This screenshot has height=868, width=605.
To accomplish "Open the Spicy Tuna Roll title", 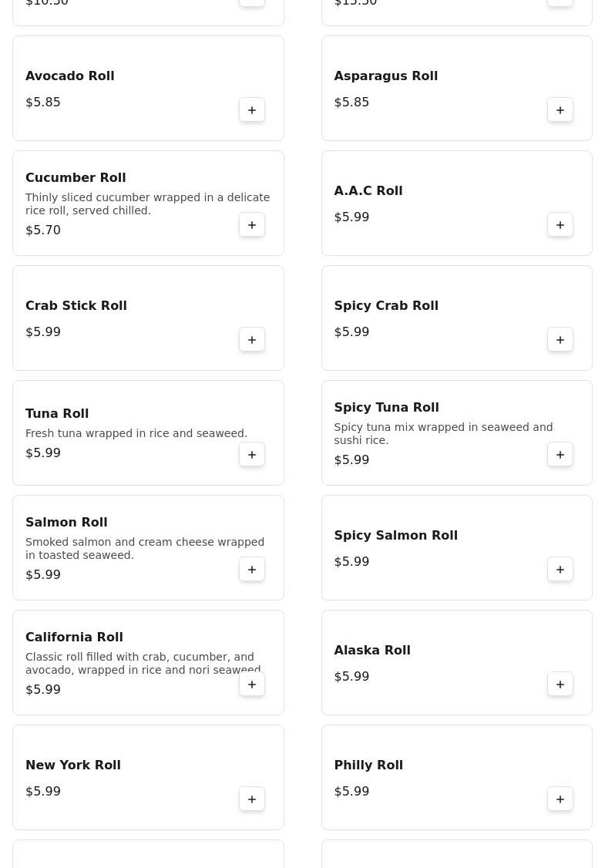I will [386, 408].
